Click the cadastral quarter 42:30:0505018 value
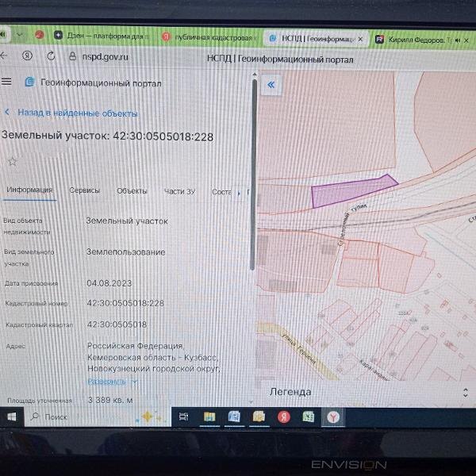This screenshot has width=476, height=476. tap(117, 324)
